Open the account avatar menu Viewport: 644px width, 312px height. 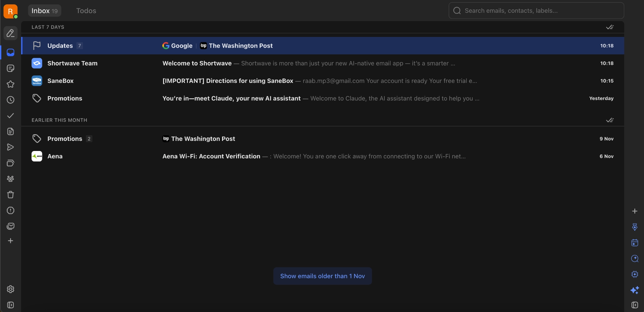coord(10,11)
